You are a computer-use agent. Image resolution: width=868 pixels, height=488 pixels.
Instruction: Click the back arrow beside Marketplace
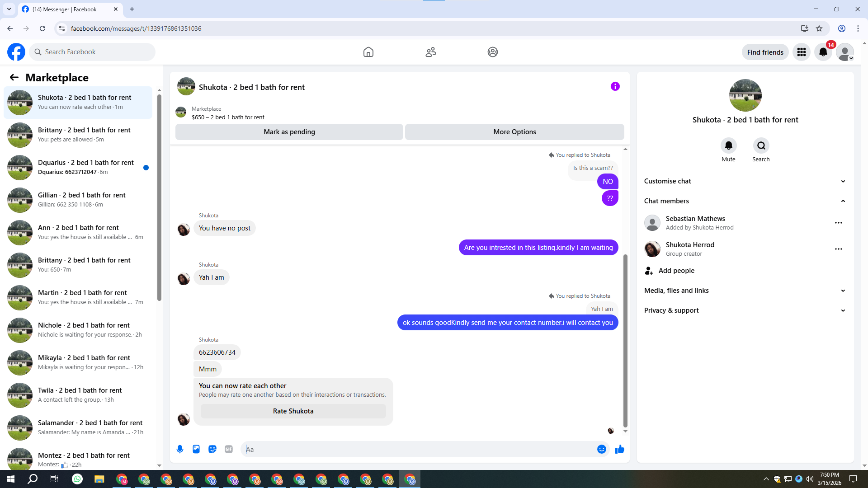14,77
